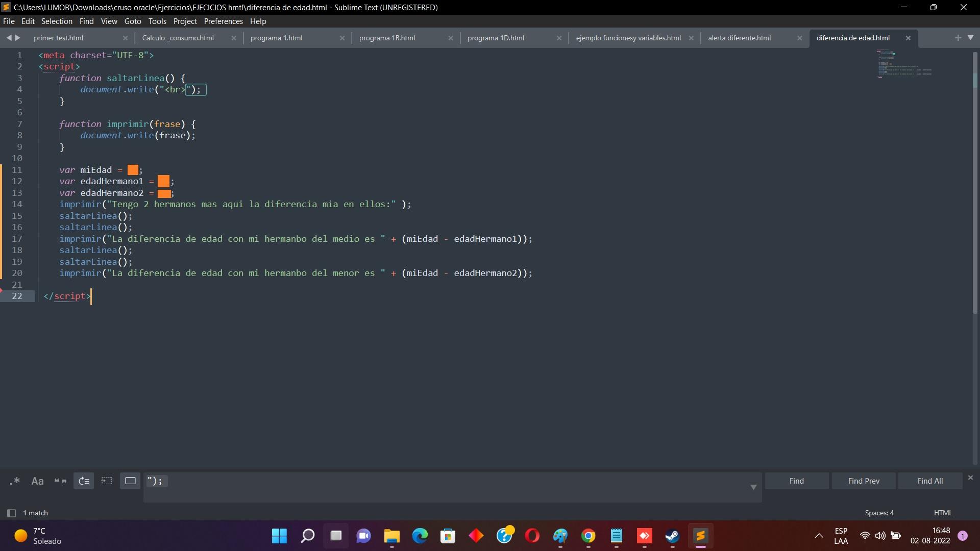Show hidden system tray icons

point(819,536)
